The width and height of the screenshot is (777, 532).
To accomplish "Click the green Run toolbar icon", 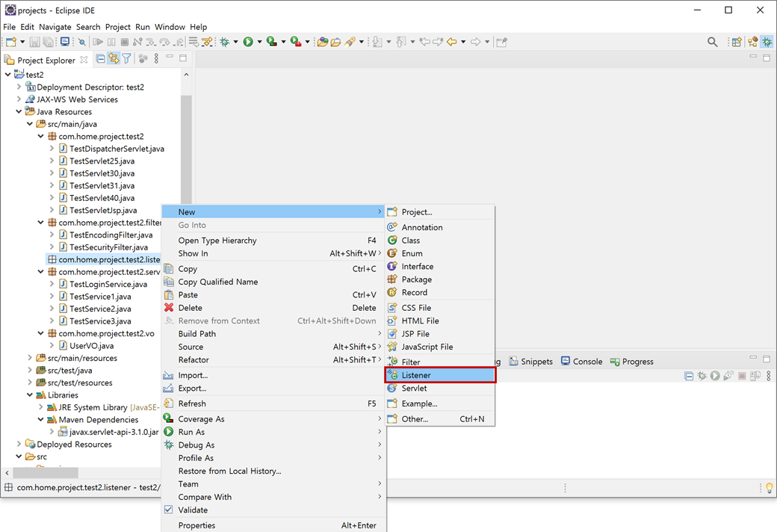I will click(248, 42).
